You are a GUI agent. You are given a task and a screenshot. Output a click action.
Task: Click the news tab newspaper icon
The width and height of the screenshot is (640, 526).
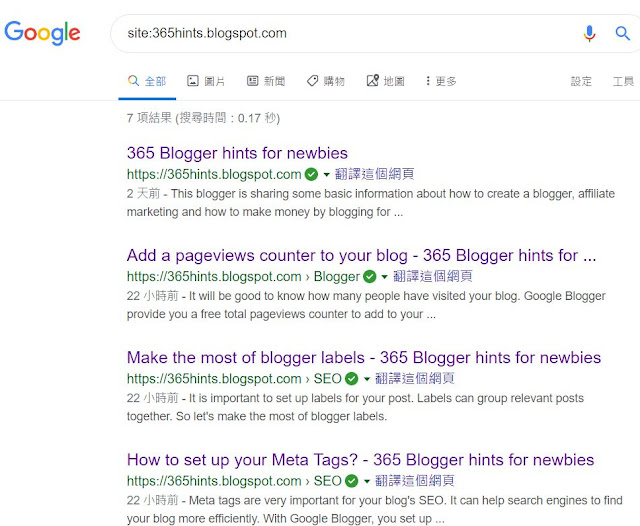pos(253,81)
